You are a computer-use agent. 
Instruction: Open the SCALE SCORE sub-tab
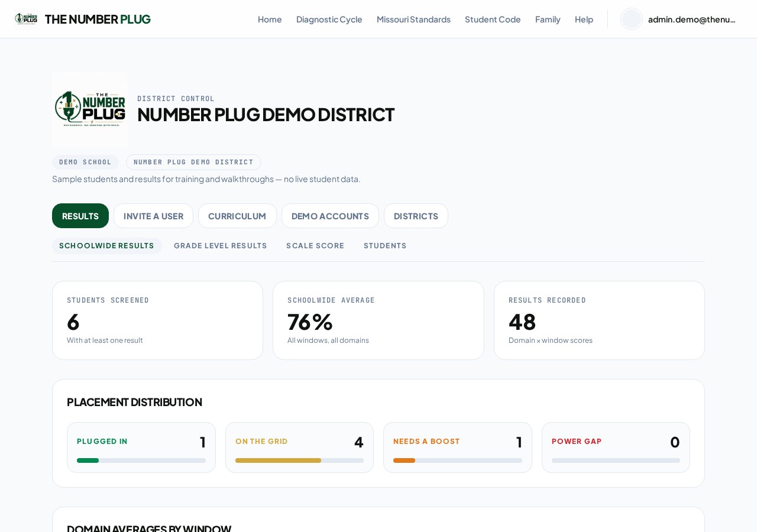315,246
